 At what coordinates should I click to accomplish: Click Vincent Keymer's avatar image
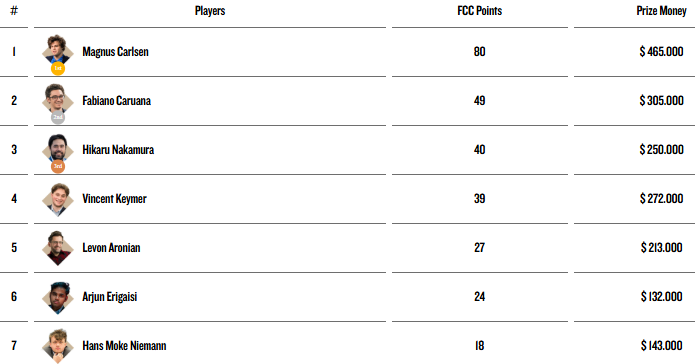click(58, 199)
